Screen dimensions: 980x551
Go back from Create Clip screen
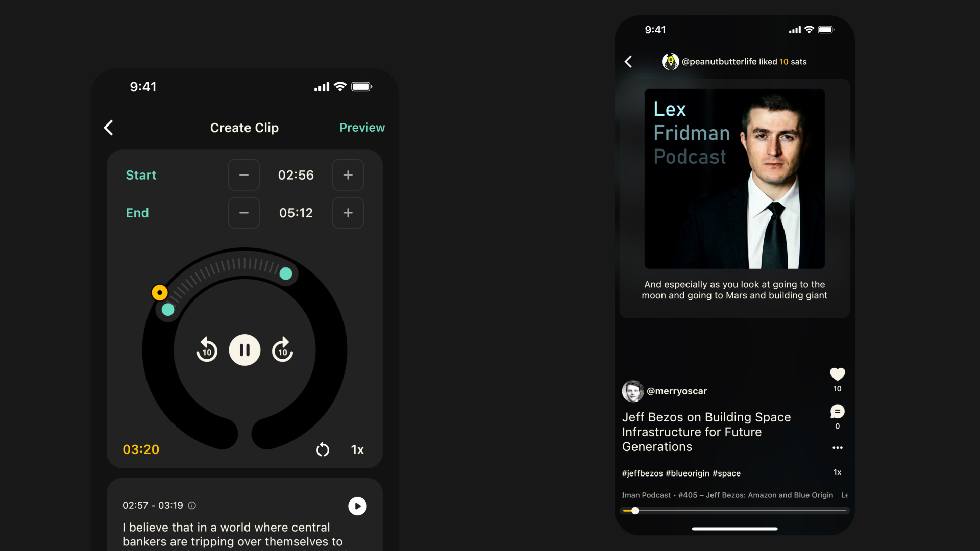coord(108,128)
